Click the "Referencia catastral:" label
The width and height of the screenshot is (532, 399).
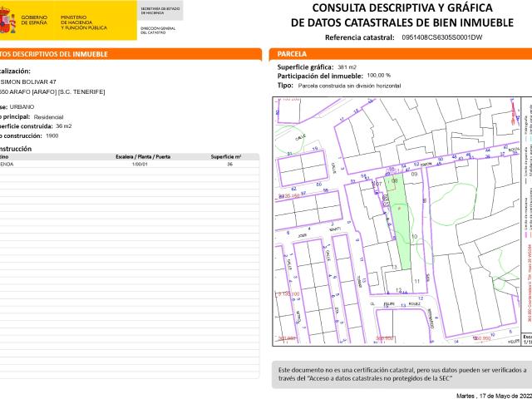360,37
